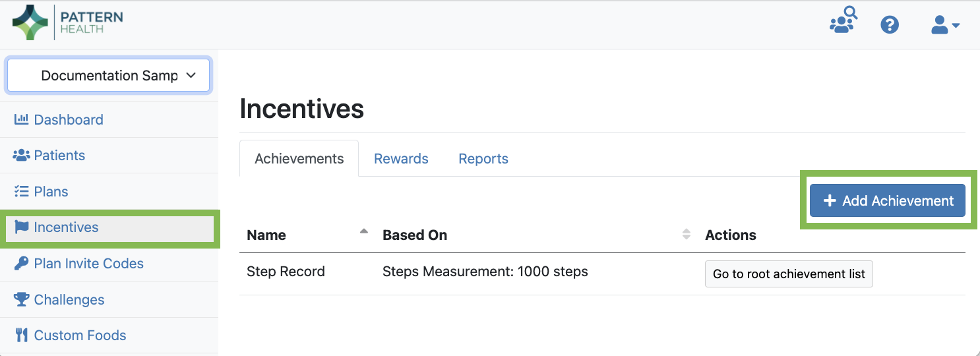Sort table by Name column arrow

(x=363, y=232)
